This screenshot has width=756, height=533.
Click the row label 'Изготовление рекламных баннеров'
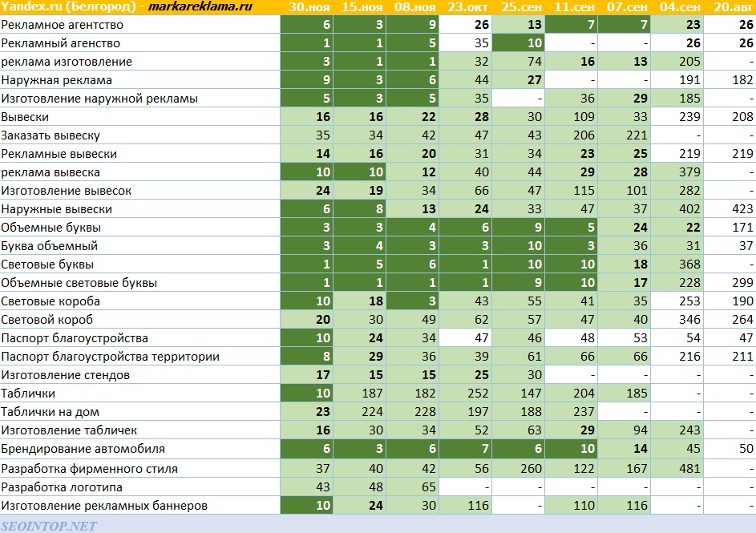[104, 506]
